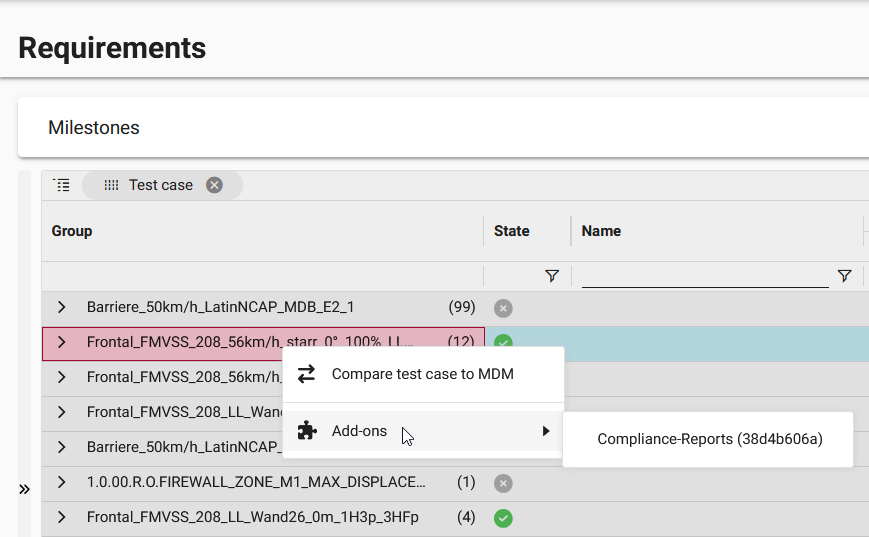Expand the Frontal_FMVSS_208_LL_Wan group behind menu
The image size is (869, 537).
[x=62, y=412]
